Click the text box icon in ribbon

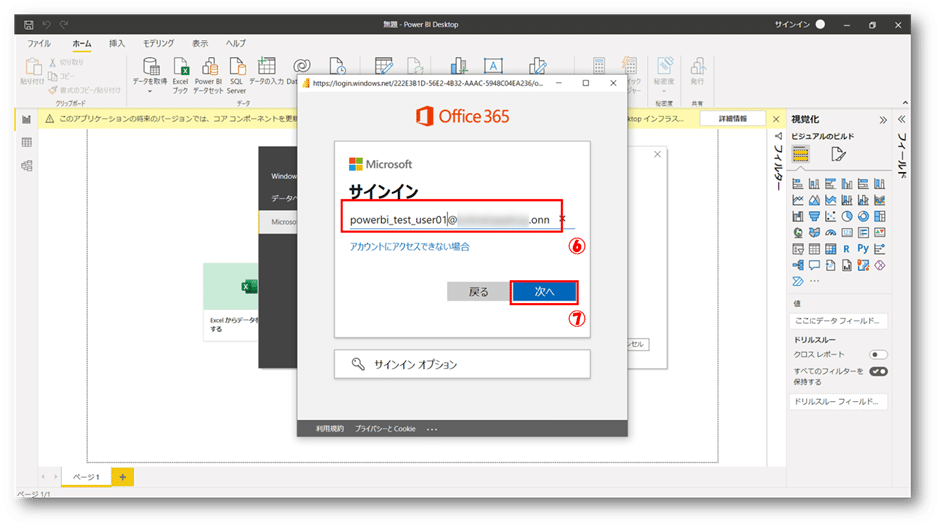click(x=493, y=66)
